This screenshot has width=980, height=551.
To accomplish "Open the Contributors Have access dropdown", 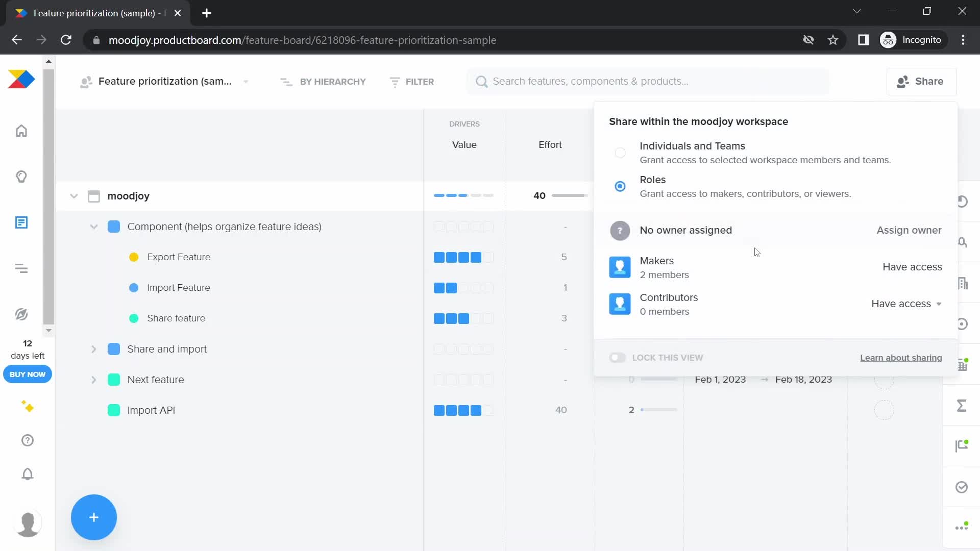I will pyautogui.click(x=906, y=304).
